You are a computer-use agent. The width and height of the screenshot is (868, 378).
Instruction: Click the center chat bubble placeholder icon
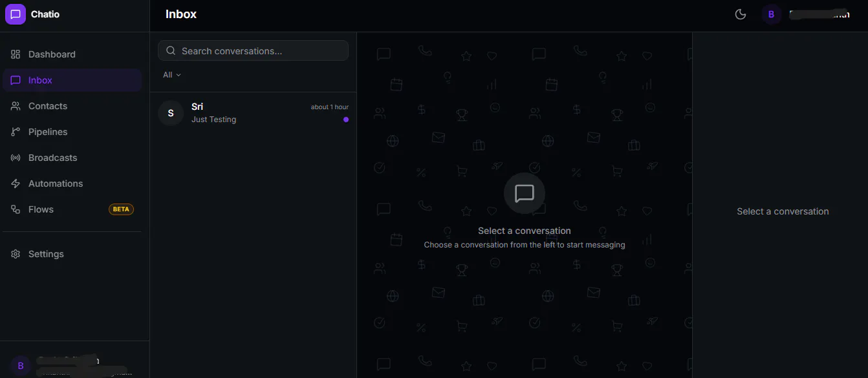coord(524,193)
